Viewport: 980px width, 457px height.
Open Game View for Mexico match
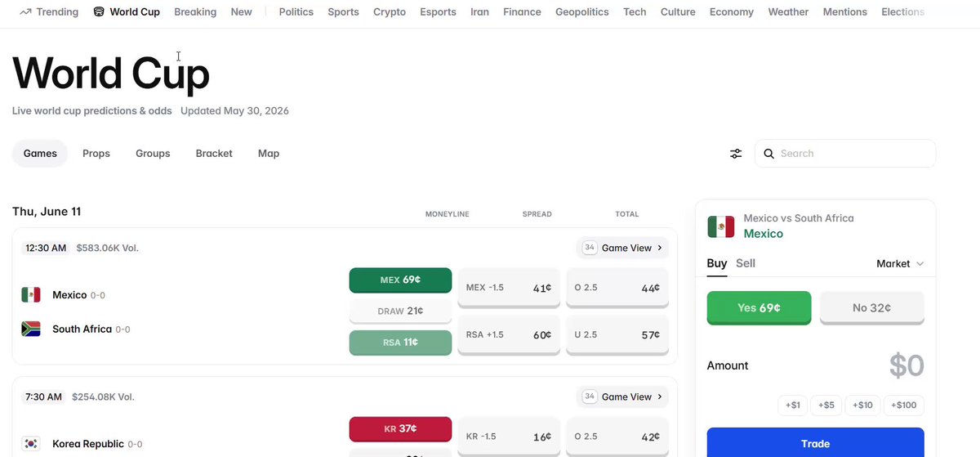pos(622,248)
